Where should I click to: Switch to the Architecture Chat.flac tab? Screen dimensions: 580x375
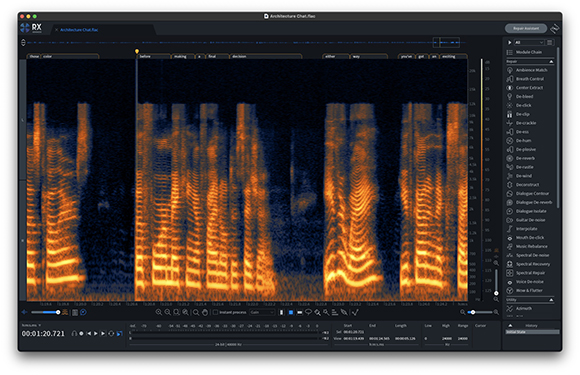pyautogui.click(x=79, y=30)
